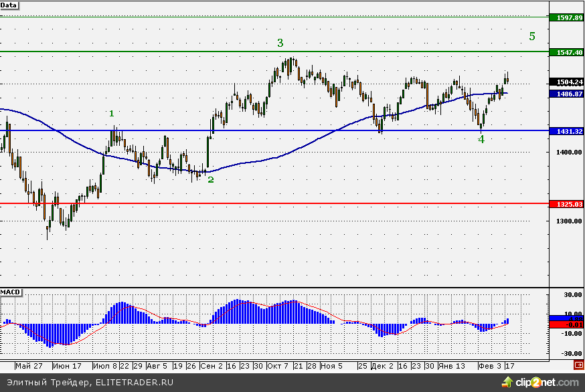585x392 pixels.
Task: Click wave marker 4 below the dip
Action: tap(481, 139)
